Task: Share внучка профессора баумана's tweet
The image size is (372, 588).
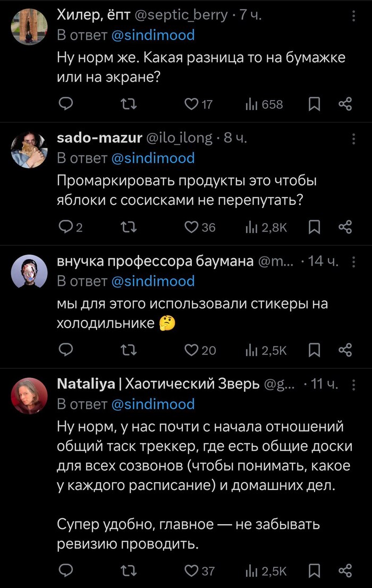Action: (345, 350)
